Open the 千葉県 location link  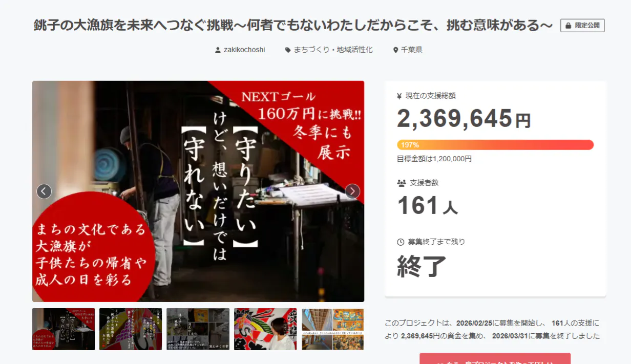pos(411,50)
